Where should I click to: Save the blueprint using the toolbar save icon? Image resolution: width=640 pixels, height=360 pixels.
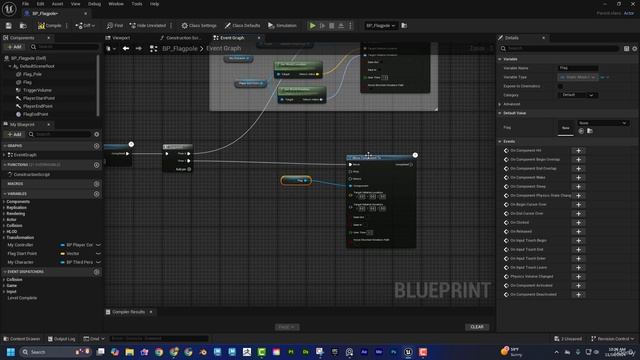click(x=9, y=25)
